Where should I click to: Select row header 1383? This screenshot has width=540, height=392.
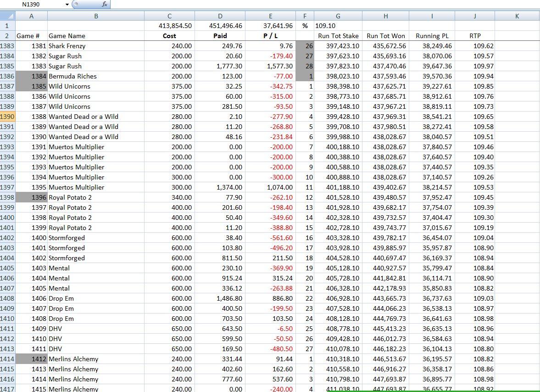tap(8, 46)
